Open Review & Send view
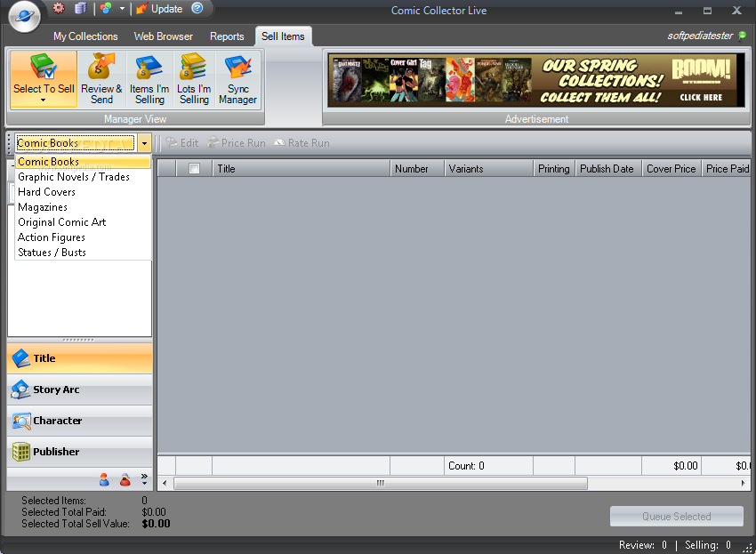756x554 pixels. click(x=101, y=78)
